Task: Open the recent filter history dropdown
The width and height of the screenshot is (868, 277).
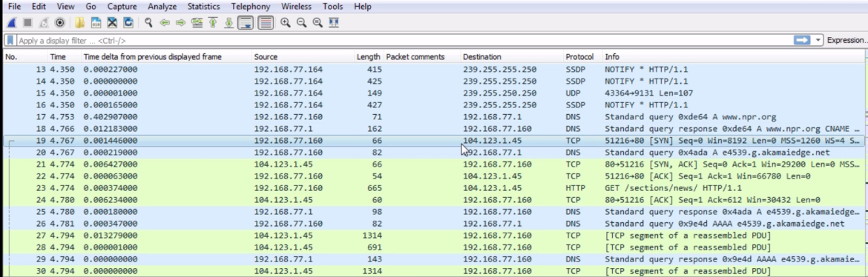Action: point(818,40)
